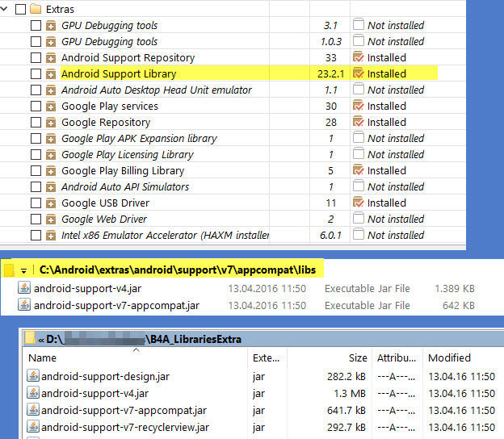Viewport: 504px width, 439px height.
Task: Collapse the Extras tree node
Action: (x=4, y=9)
